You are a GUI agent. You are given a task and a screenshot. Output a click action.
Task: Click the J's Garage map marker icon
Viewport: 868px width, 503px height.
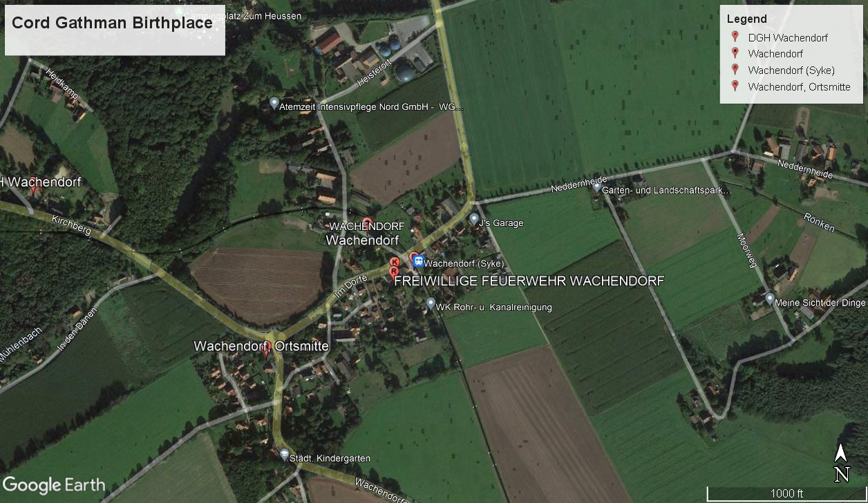474,219
